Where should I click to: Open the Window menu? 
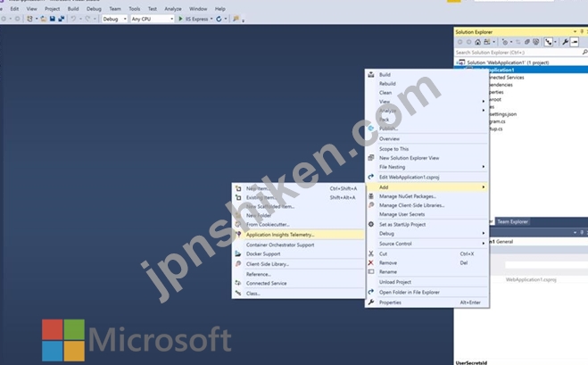(x=198, y=9)
